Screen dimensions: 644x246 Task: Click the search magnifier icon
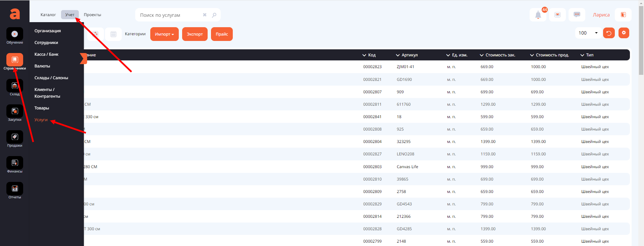click(x=214, y=15)
